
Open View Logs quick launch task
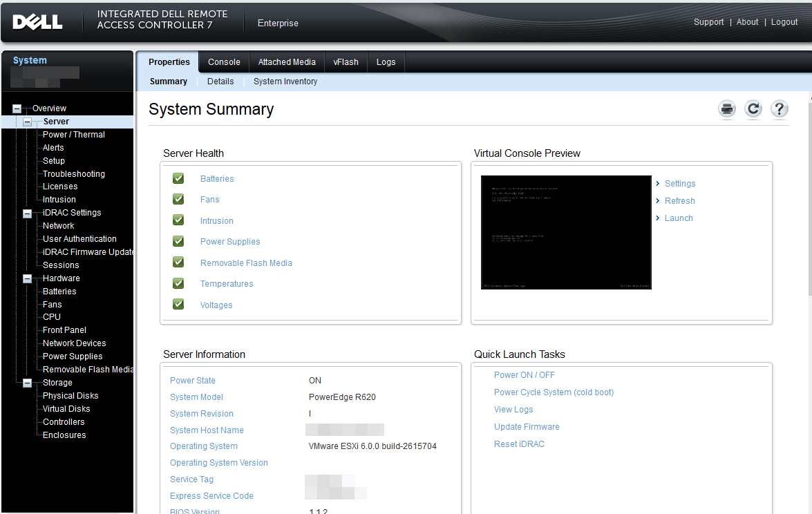click(513, 410)
